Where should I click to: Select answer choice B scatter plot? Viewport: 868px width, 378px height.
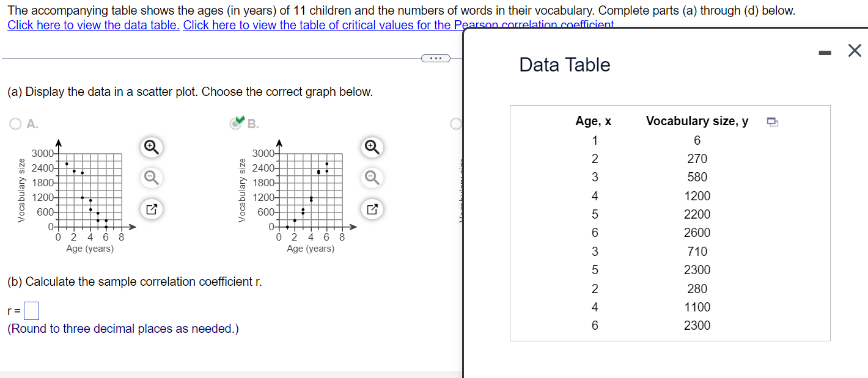pos(235,123)
